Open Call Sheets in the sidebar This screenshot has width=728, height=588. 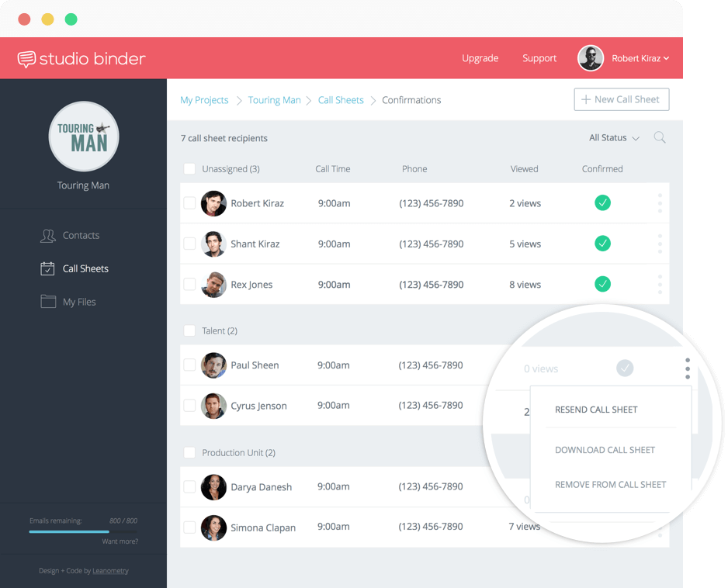pos(85,268)
